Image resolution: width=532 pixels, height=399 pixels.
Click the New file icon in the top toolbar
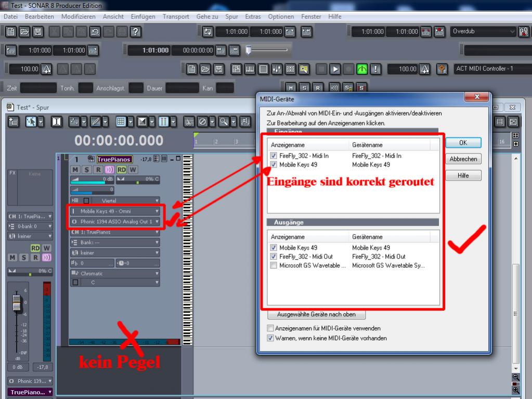tap(11, 32)
